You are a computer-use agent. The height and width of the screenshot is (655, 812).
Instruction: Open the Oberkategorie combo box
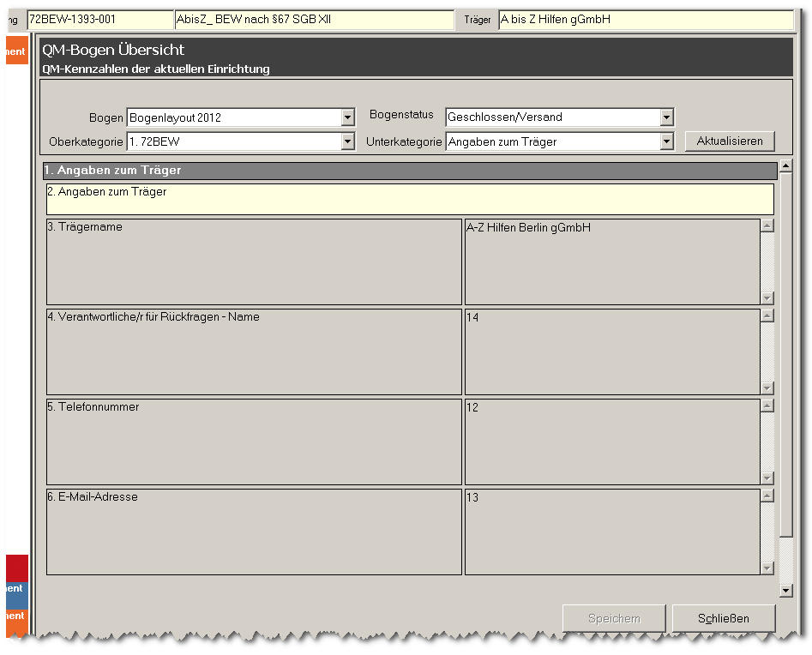click(x=347, y=141)
